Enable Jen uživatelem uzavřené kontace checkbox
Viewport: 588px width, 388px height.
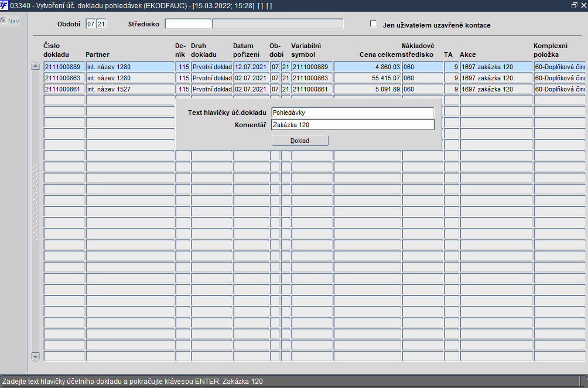[x=373, y=24]
